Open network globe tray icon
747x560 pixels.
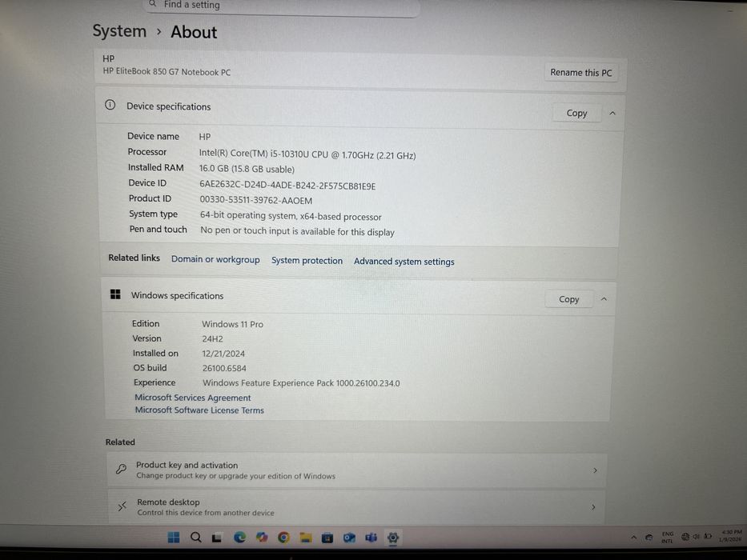click(x=685, y=537)
